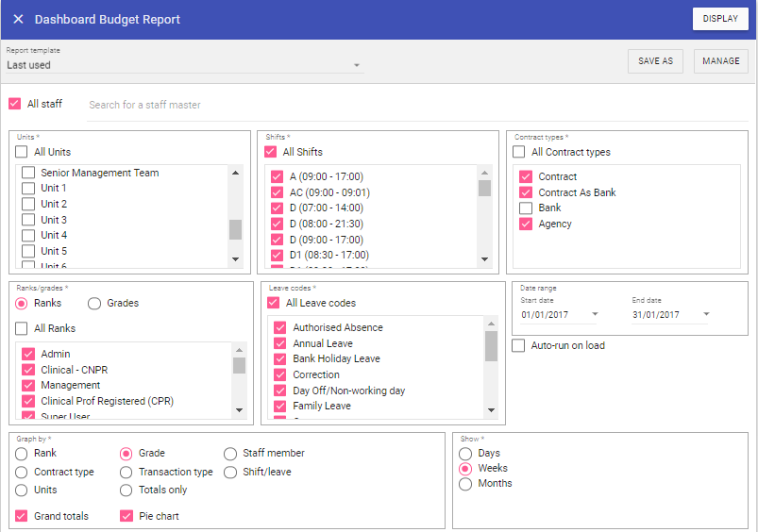Click the DISPLAY button
The image size is (758, 532).
[x=720, y=19]
